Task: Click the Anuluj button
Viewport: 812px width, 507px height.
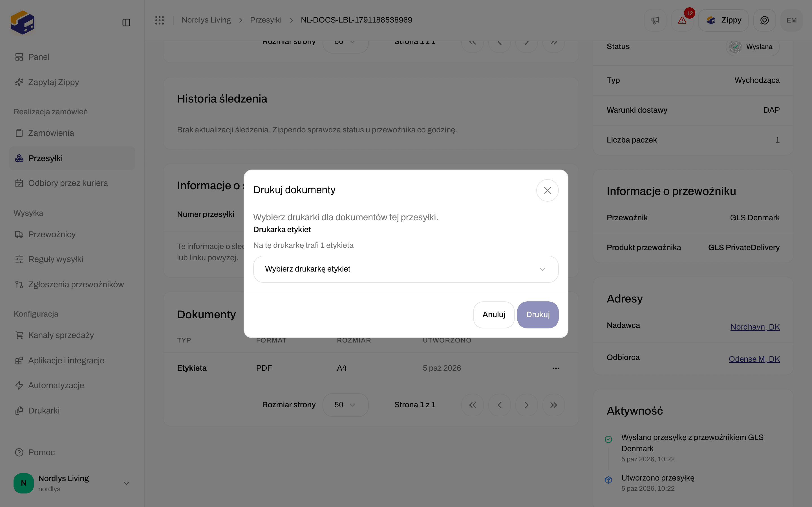Action: [x=494, y=315]
